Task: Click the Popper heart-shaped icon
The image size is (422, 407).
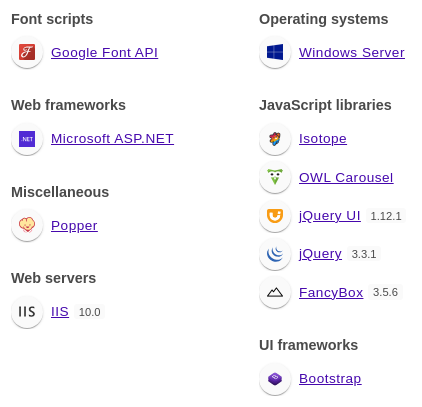Action: [27, 225]
